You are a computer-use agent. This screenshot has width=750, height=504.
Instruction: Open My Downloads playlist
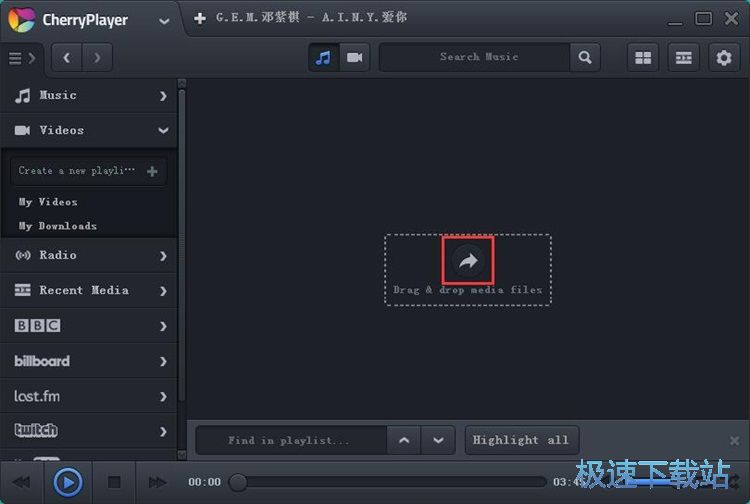coord(57,226)
